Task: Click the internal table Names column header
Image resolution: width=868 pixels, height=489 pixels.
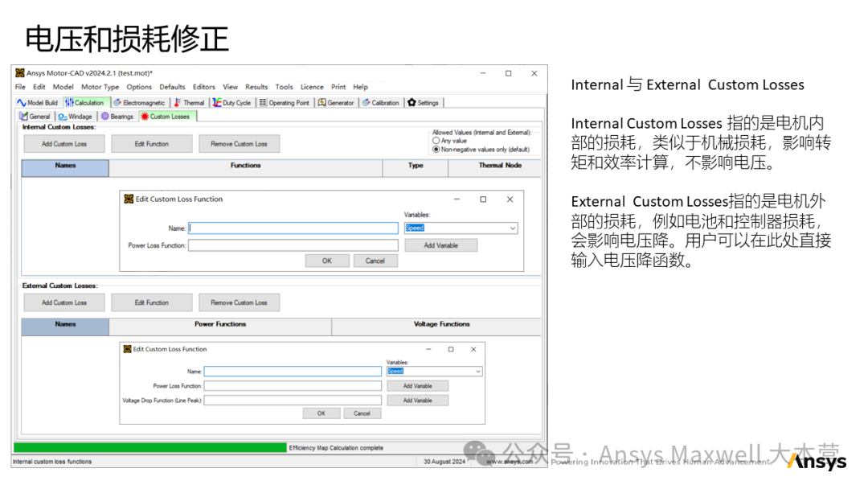Action: 65,168
